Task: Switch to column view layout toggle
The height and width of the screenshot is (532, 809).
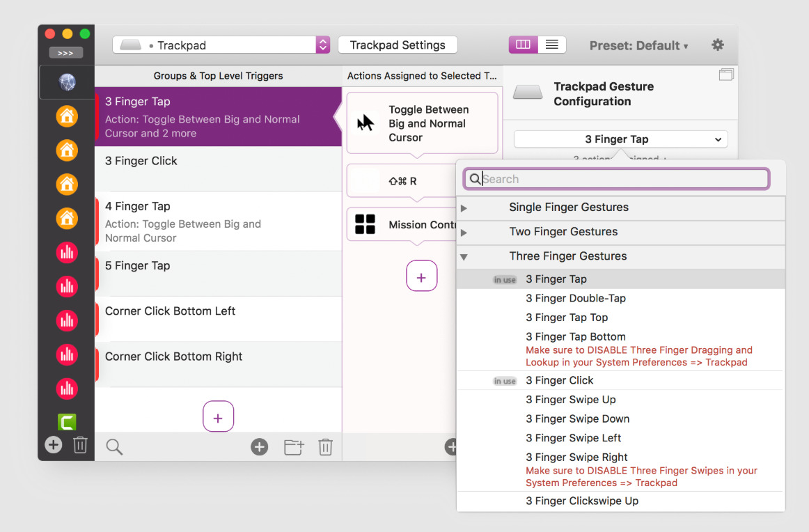Action: click(523, 45)
